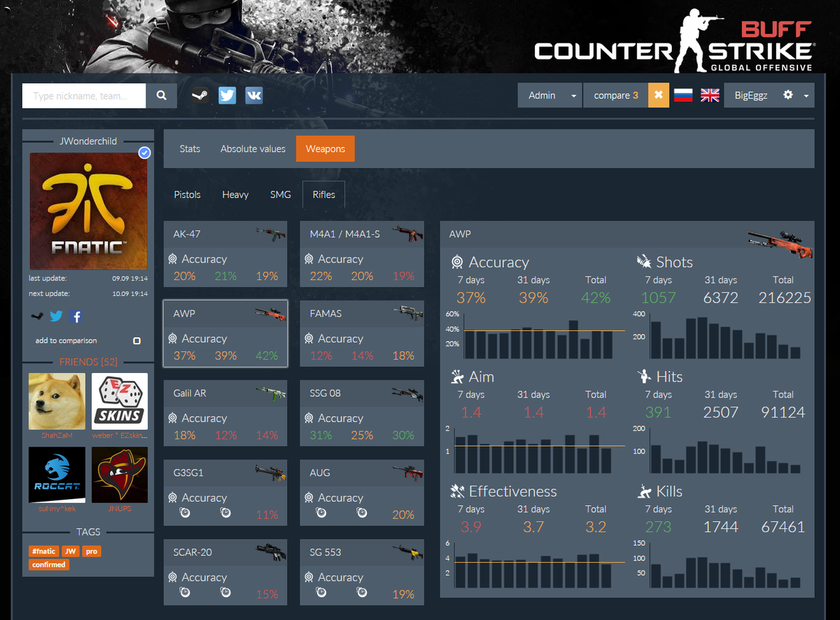The width and height of the screenshot is (840, 620).
Task: Open the Twitter icon in the top bar
Action: (227, 96)
